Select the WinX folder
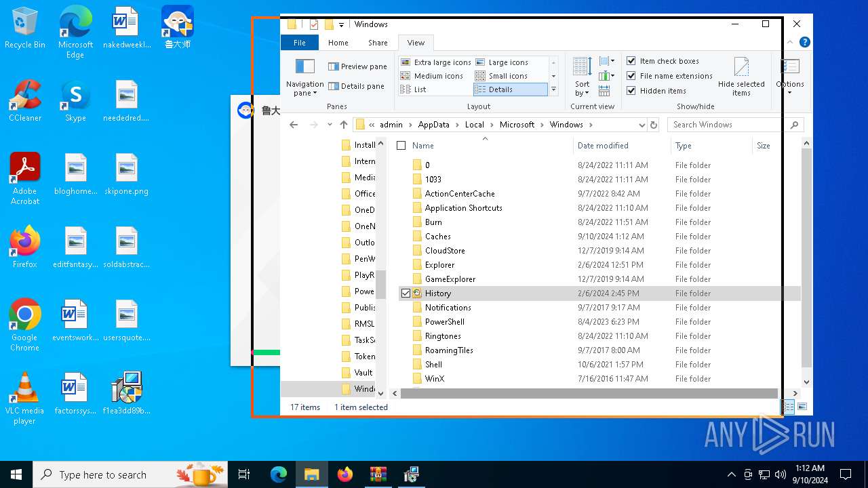The width and height of the screenshot is (868, 488). [x=434, y=379]
